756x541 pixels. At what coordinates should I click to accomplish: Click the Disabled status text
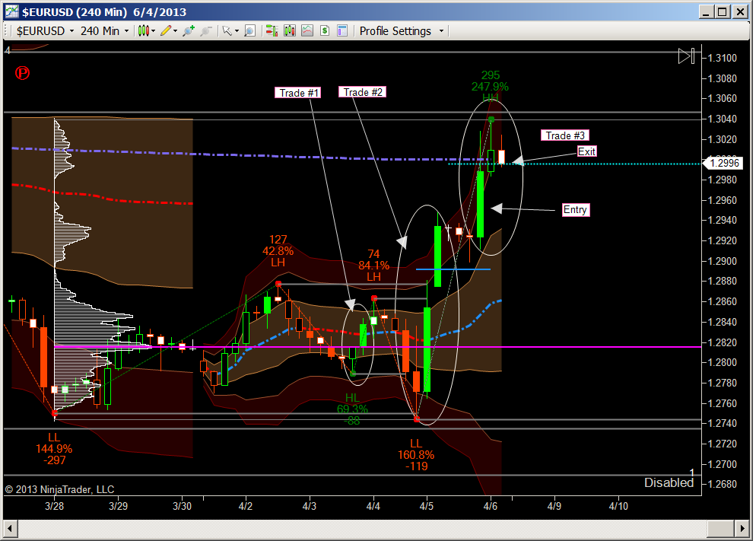(669, 482)
